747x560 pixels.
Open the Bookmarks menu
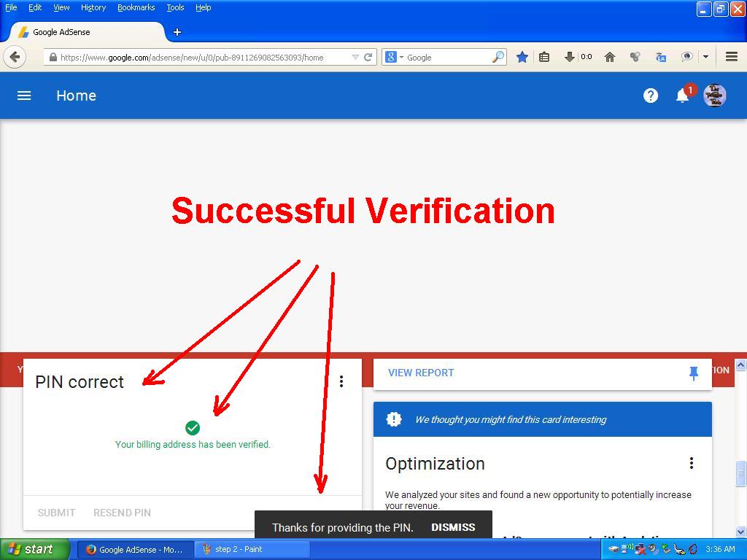136,7
